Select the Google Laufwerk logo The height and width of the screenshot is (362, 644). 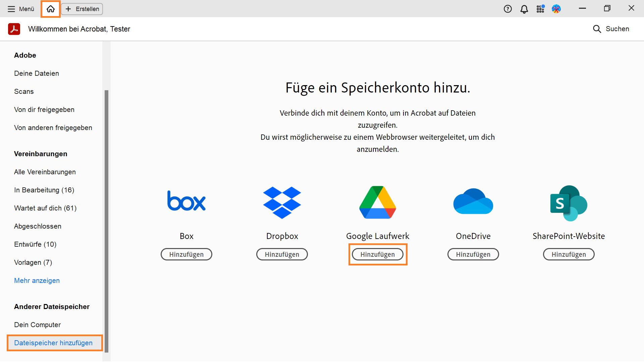point(378,202)
